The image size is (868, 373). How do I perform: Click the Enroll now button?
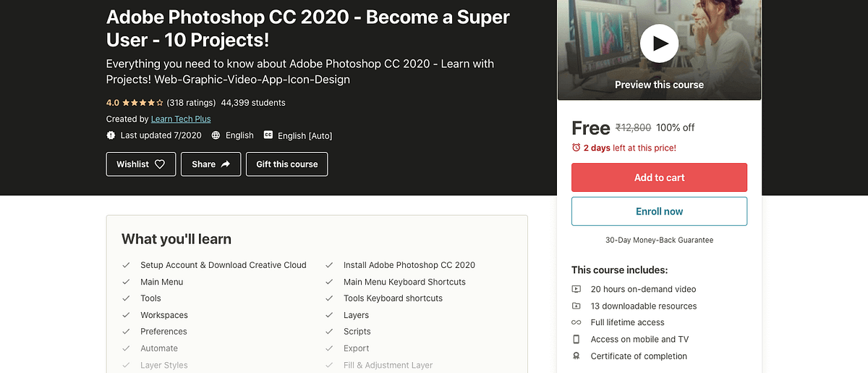(659, 211)
